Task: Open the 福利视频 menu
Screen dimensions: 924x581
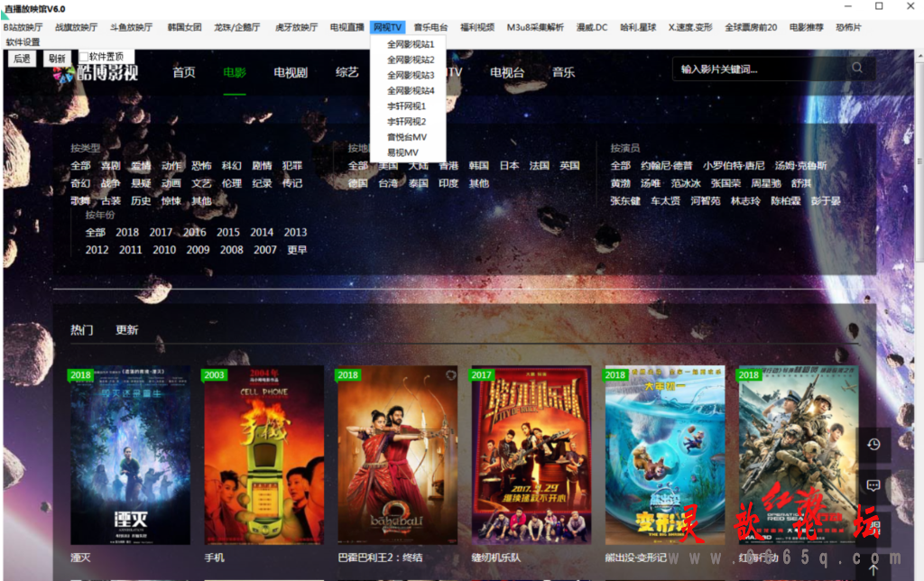Action: click(477, 27)
